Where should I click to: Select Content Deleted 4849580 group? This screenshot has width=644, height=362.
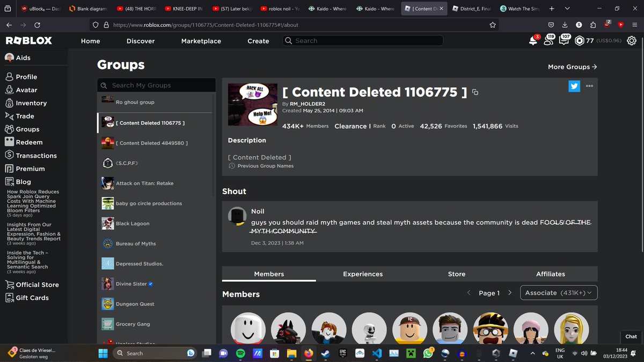click(155, 143)
